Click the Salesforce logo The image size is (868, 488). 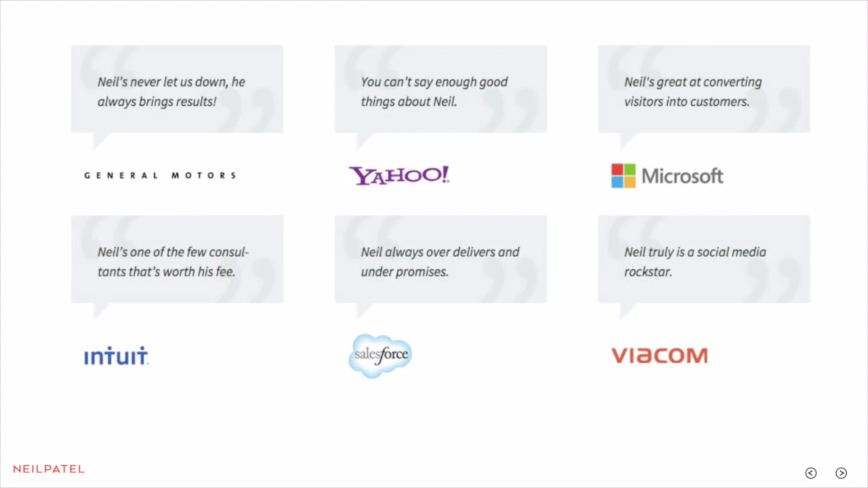pos(380,355)
